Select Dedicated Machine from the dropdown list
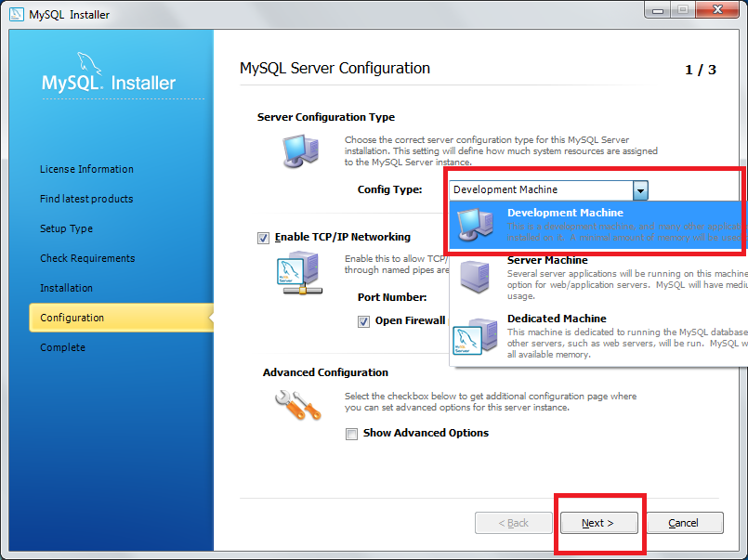This screenshot has width=748, height=560. (x=598, y=336)
